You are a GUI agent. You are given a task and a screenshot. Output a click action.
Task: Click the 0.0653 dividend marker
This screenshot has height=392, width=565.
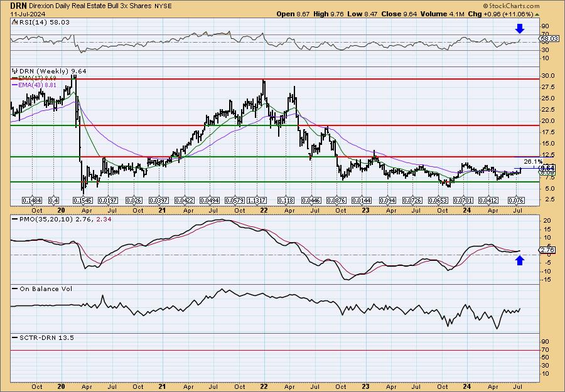[x=438, y=200]
